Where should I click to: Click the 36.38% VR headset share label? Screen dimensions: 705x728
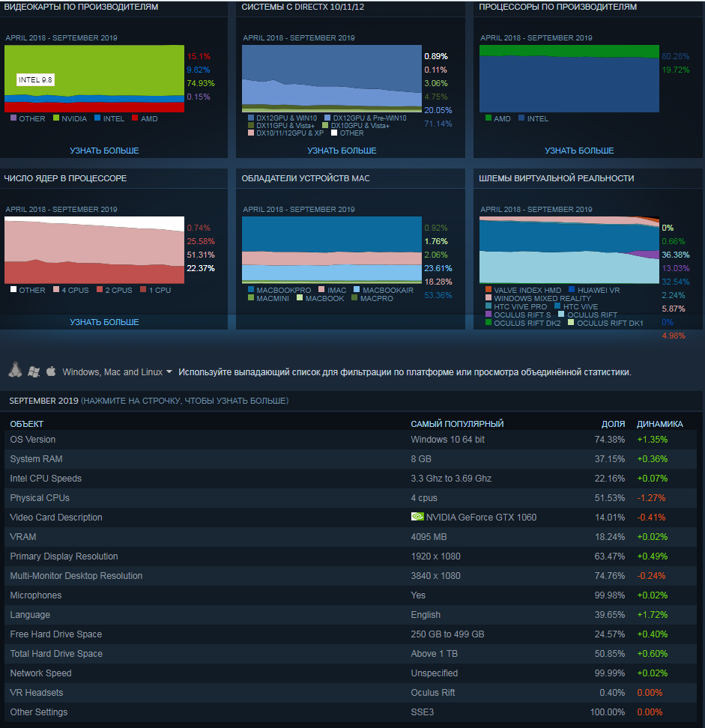676,255
